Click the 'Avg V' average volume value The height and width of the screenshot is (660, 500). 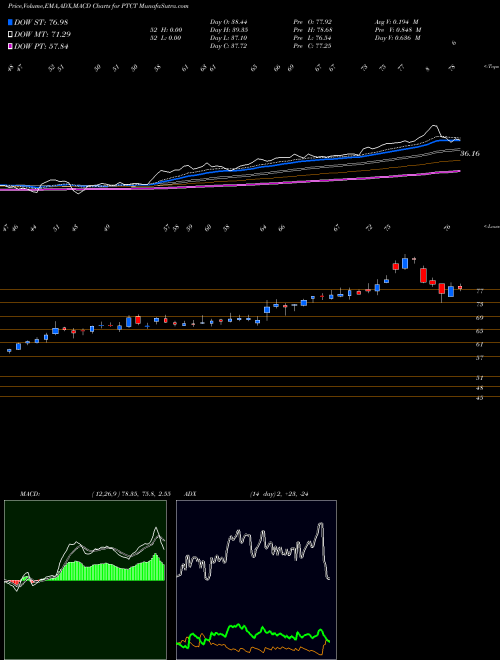click(398, 22)
